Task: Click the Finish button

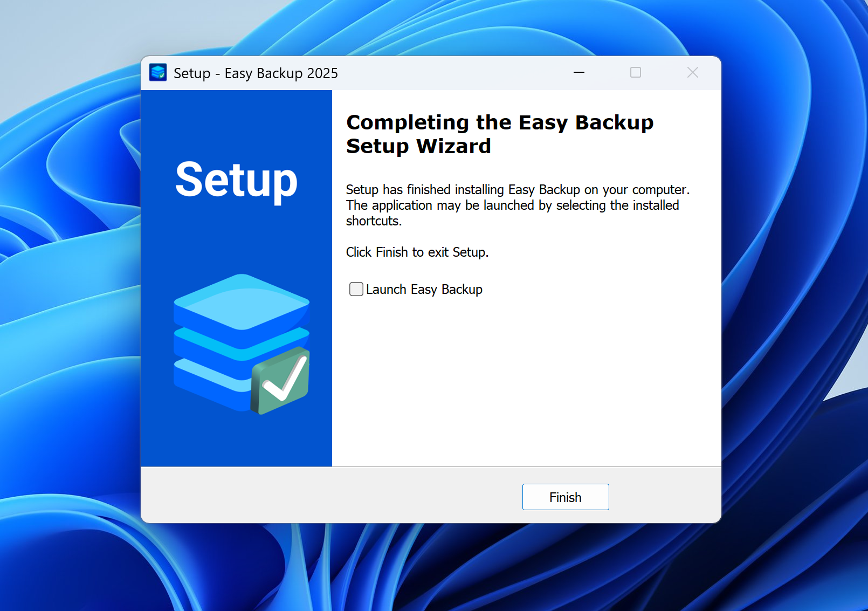Action: pyautogui.click(x=565, y=497)
